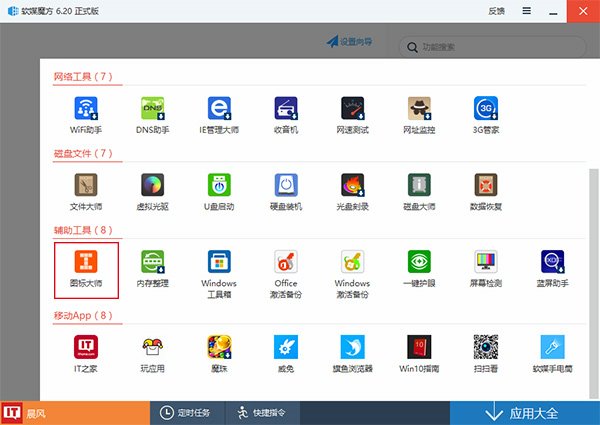This screenshot has width=600, height=425.
Task: Click the vertical scrollbar of tool list
Action: click(593, 283)
